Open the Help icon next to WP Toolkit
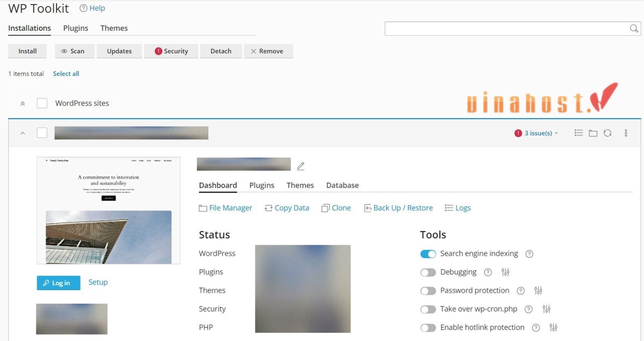Screen dimensions: 644x341 pos(83,8)
